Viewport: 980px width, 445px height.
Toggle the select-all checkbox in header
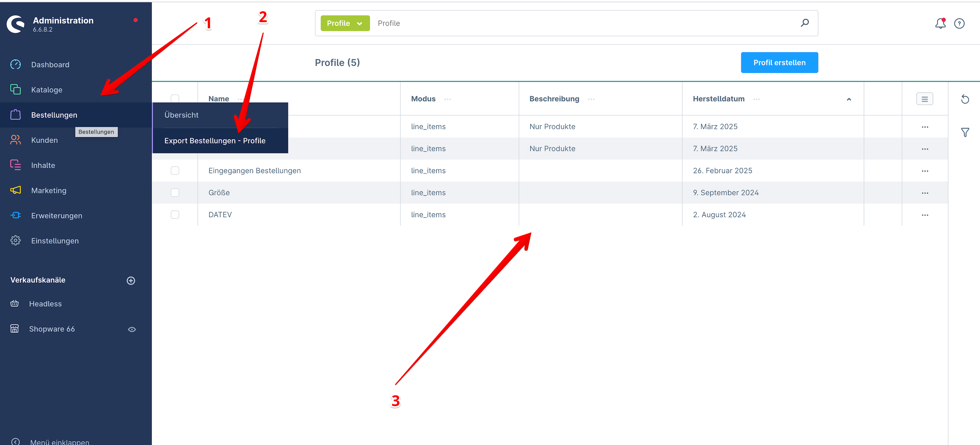coord(176,99)
